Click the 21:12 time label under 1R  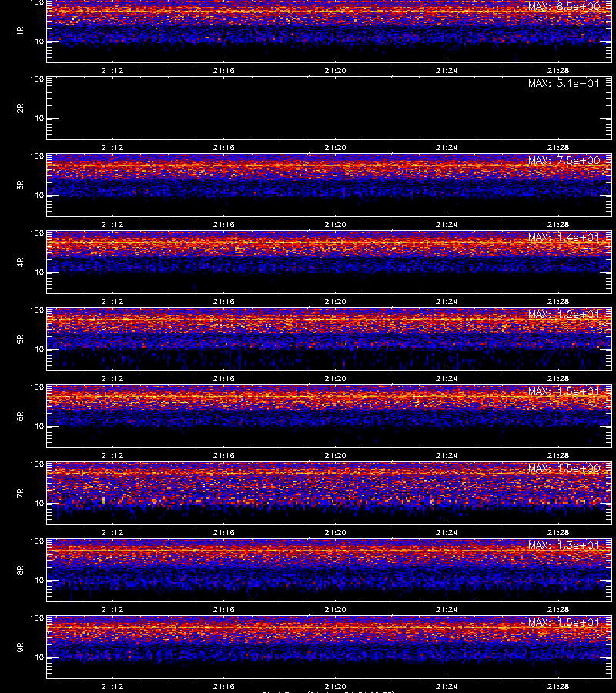tap(112, 70)
